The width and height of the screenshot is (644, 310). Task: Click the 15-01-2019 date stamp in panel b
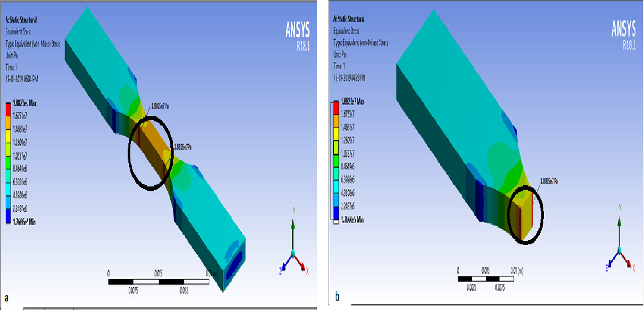(x=349, y=78)
